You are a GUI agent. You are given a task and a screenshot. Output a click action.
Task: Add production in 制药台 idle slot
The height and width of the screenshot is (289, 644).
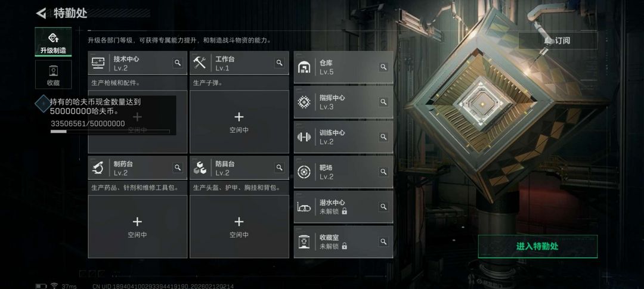pos(137,226)
